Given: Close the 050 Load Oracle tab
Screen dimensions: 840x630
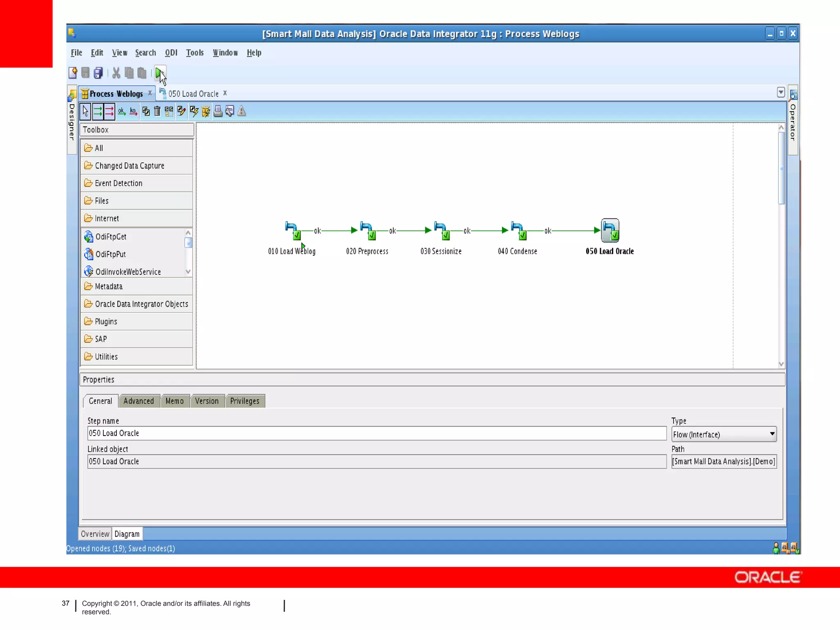Looking at the screenshot, I should (x=225, y=93).
